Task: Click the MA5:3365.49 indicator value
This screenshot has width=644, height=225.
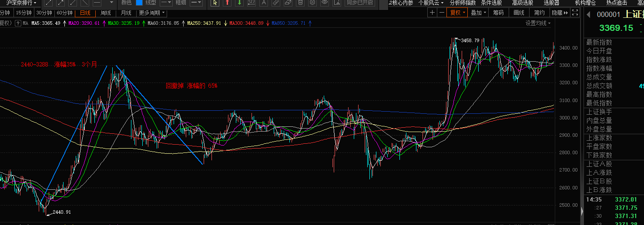Action: pos(46,23)
